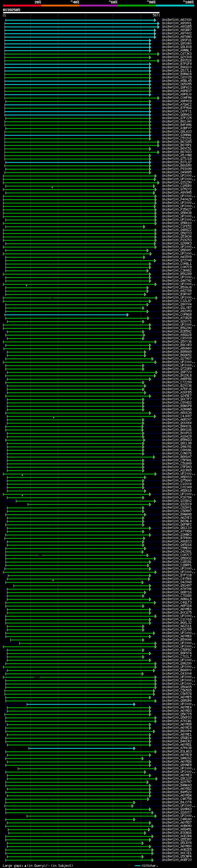
Task: Select the UniRef100_Q9LRX8 label
Action: point(177,47)
